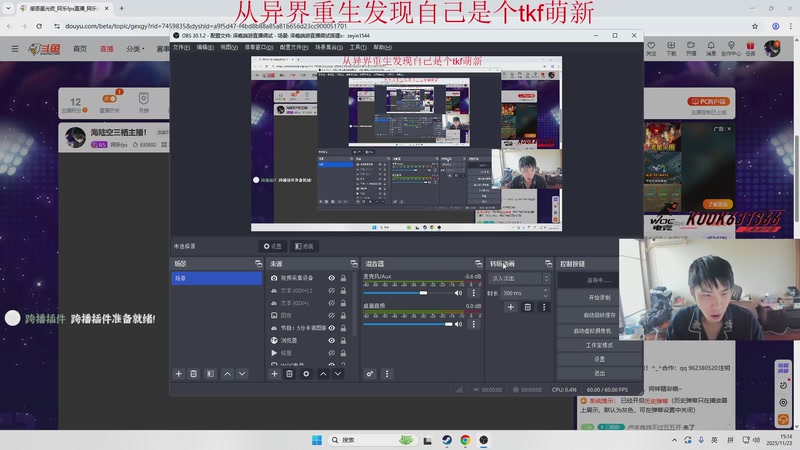800x450 pixels.
Task: Remove the transition with trash icon
Action: 528,307
